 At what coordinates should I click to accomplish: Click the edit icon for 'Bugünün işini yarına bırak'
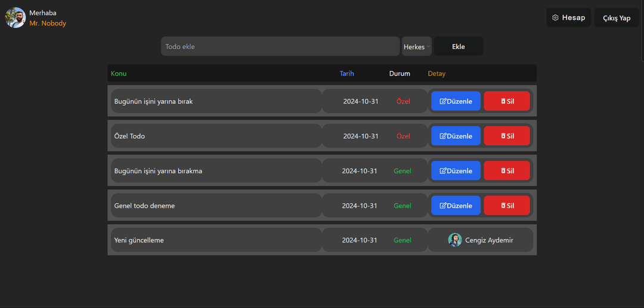(443, 101)
